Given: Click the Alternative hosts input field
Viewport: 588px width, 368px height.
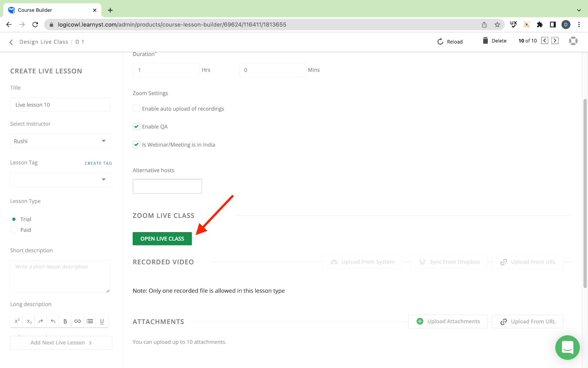Looking at the screenshot, I should tap(167, 186).
